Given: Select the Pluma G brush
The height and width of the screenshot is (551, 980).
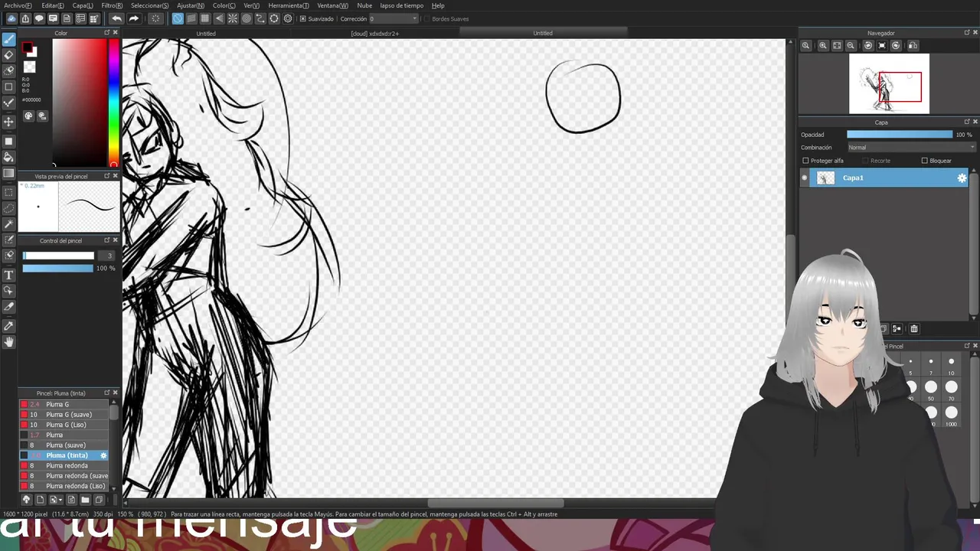Looking at the screenshot, I should (x=64, y=404).
